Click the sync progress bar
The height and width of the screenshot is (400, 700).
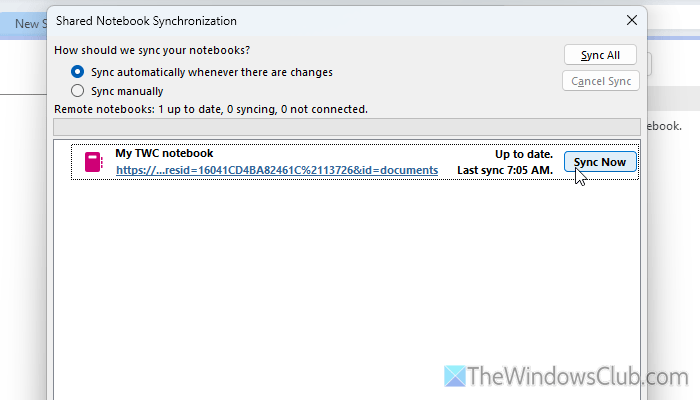pyautogui.click(x=346, y=127)
